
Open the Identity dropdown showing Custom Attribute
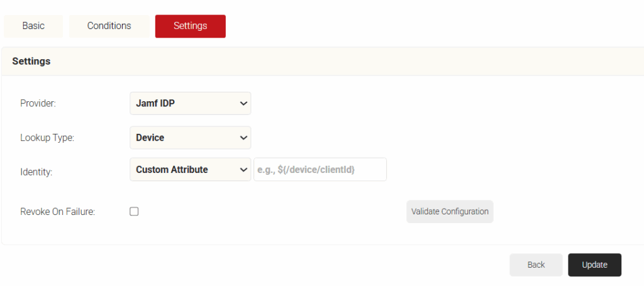[x=190, y=170]
